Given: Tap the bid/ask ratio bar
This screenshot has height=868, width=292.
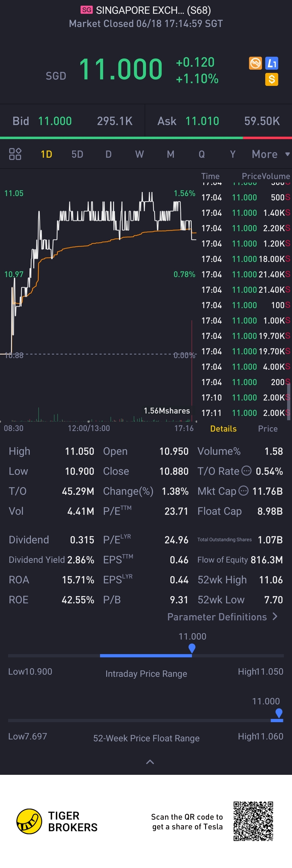Looking at the screenshot, I should (x=146, y=138).
